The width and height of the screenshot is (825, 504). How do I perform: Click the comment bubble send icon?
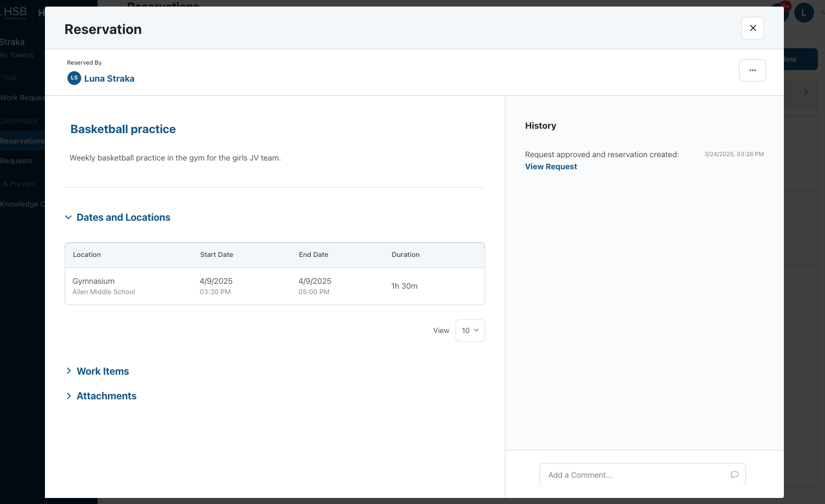[734, 474]
